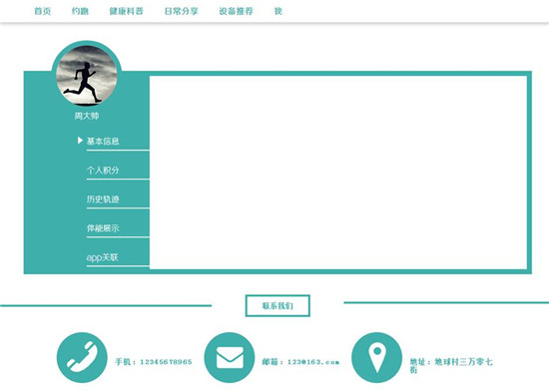Click the envelope mail icon
Viewport: 549px width, 392px height.
pyautogui.click(x=230, y=357)
